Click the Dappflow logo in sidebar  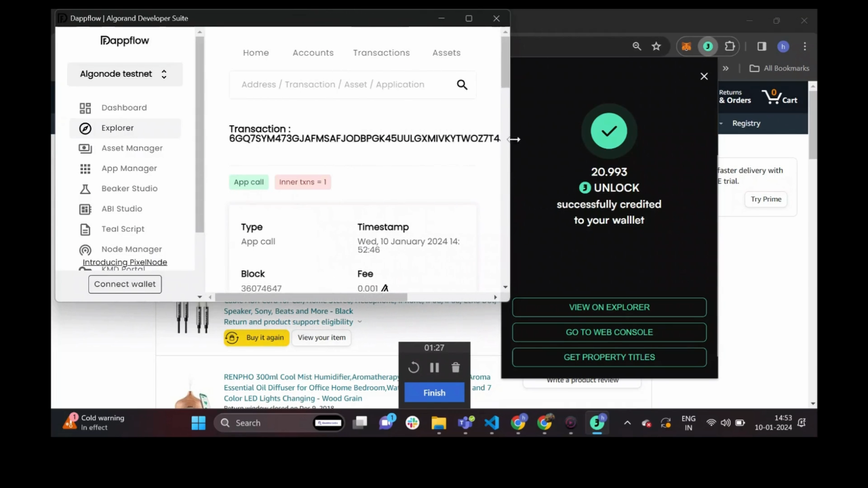point(125,41)
